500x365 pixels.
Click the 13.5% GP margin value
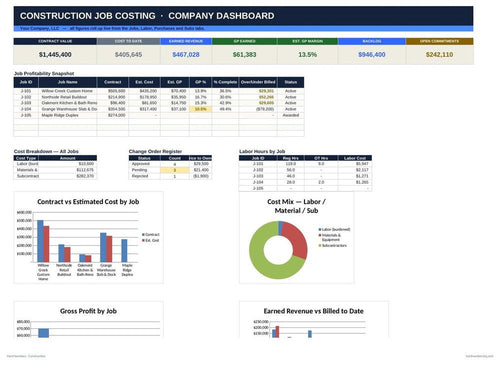[x=307, y=55]
